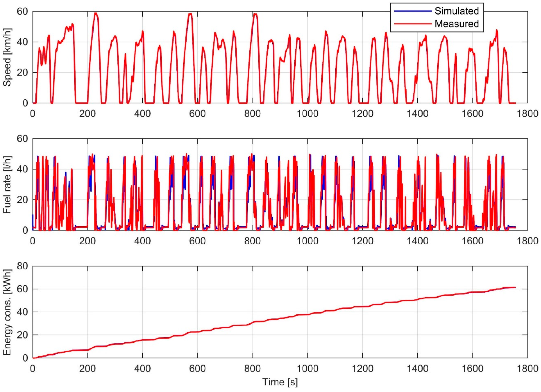Click the 60 tick on energy y-axis

(22, 289)
